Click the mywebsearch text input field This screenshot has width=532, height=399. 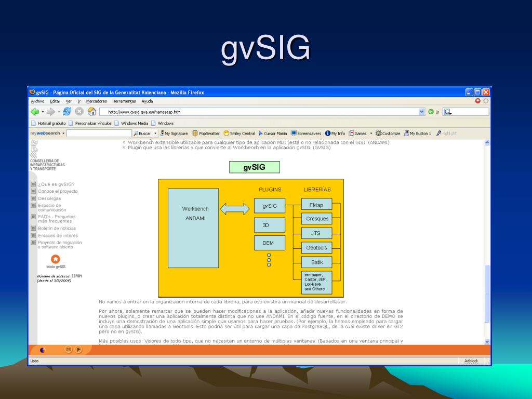point(99,134)
